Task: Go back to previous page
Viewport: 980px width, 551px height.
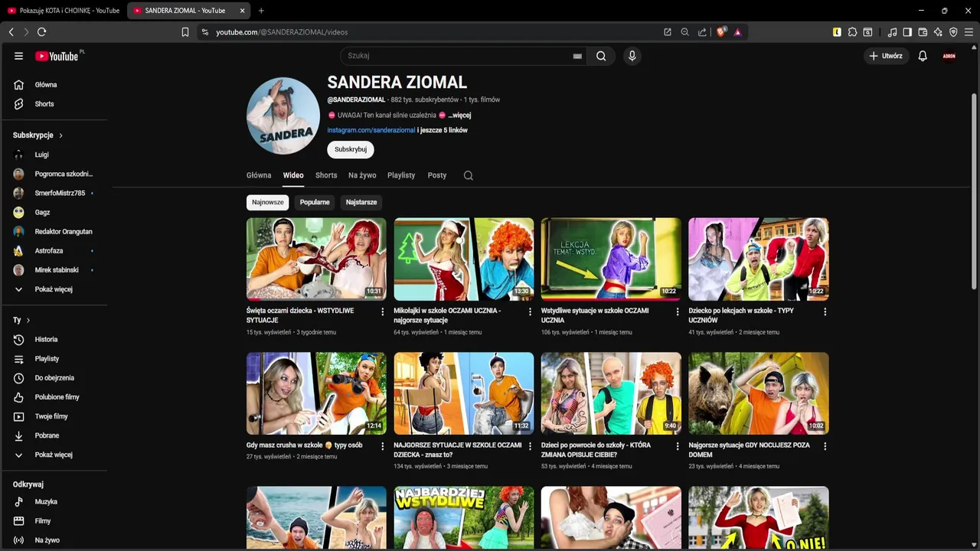Action: (x=11, y=32)
